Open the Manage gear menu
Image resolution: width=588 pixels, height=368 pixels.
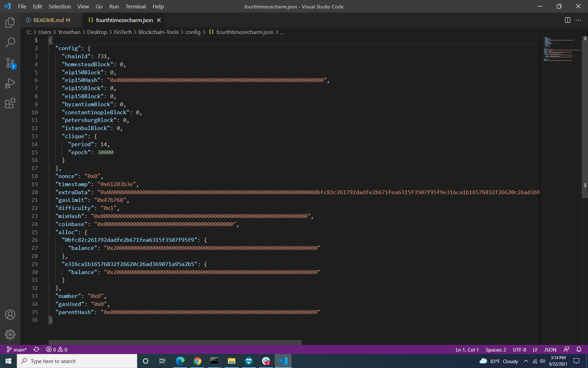point(10,335)
